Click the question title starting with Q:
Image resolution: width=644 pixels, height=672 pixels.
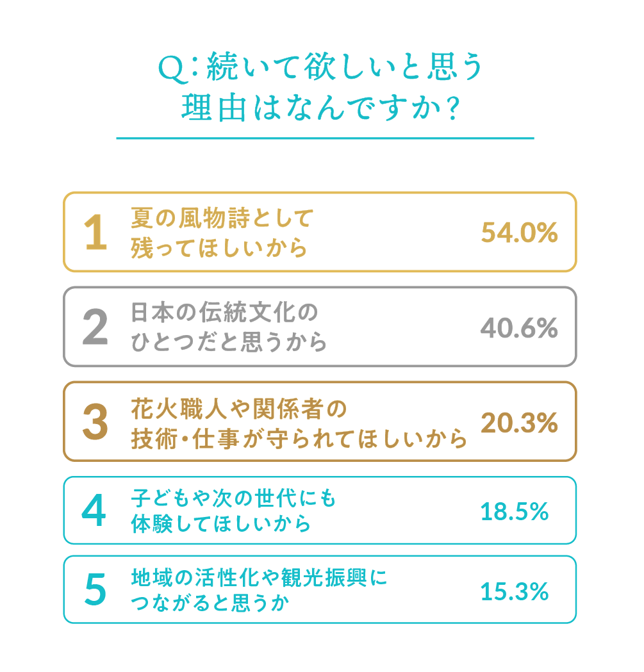[320, 69]
